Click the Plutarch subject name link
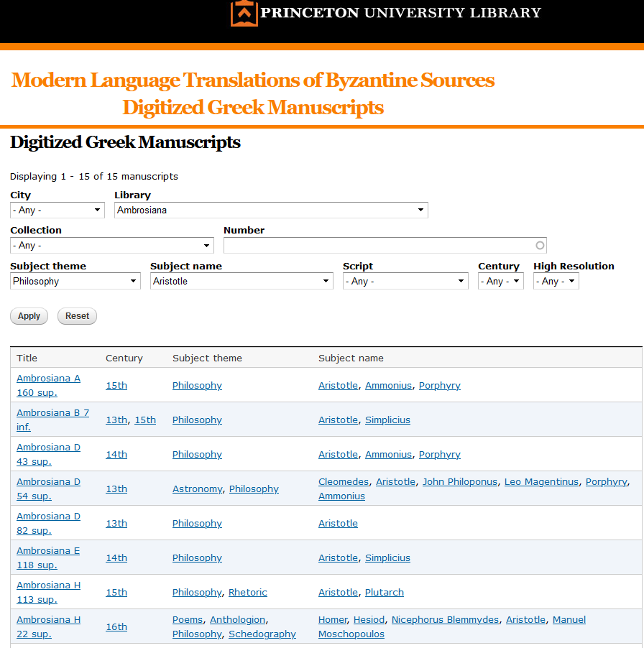 coord(385,592)
